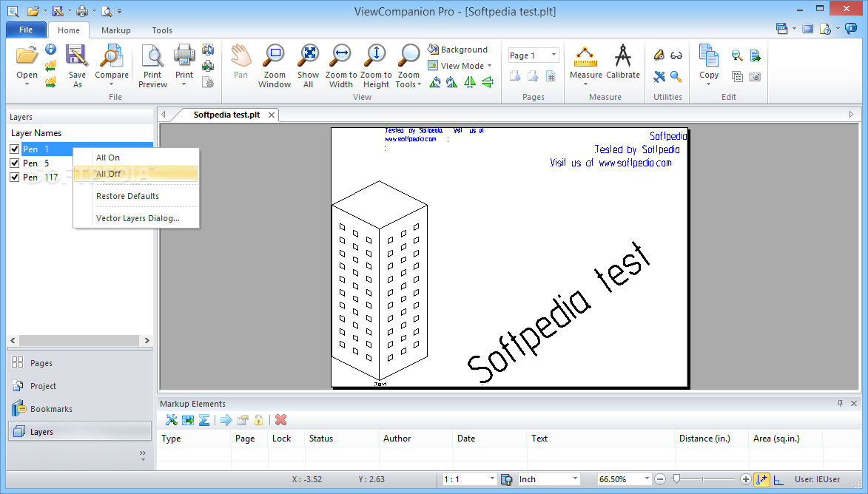The image size is (868, 494).
Task: Select All On from context menu
Action: click(108, 158)
